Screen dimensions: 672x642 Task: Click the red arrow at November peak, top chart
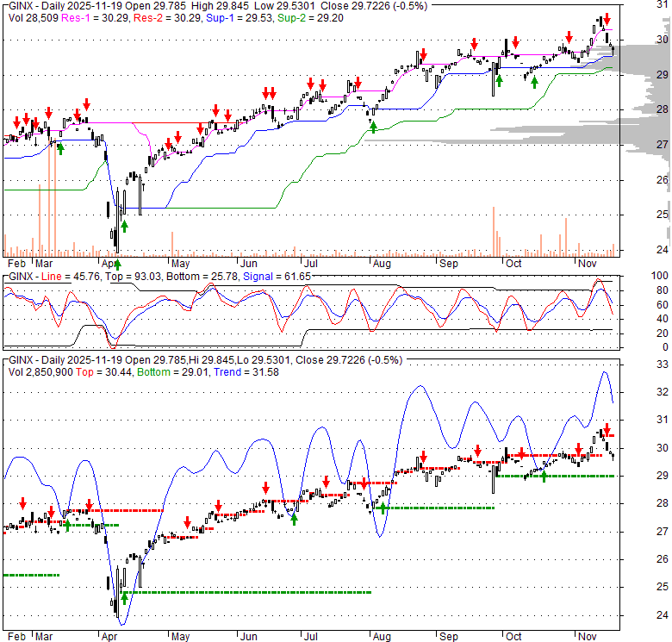(x=607, y=18)
